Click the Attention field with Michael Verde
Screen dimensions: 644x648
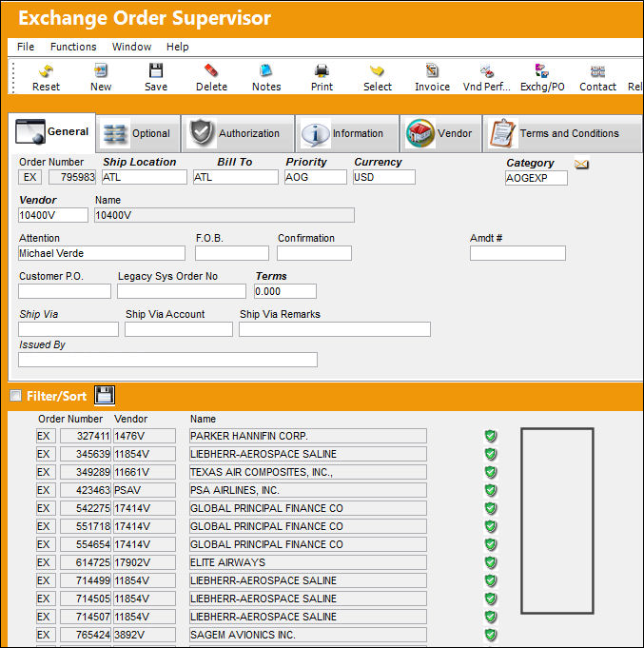tap(102, 253)
